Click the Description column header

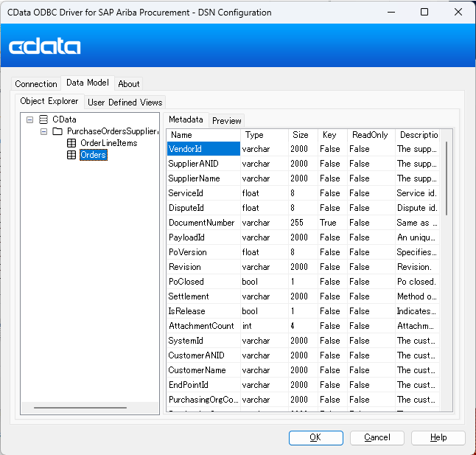point(417,135)
